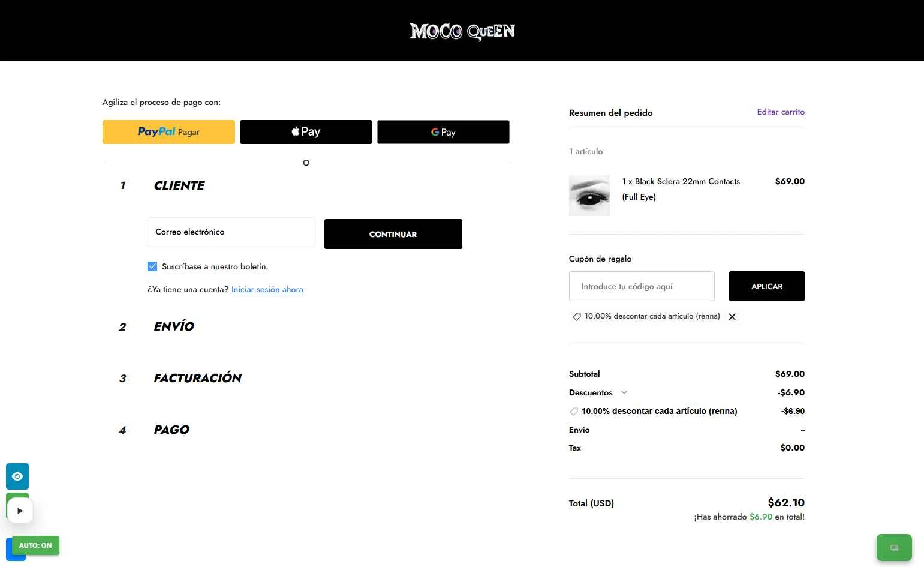Screen dimensions: 924x567
Task: Click the green $6.90 savings text
Action: tap(761, 517)
